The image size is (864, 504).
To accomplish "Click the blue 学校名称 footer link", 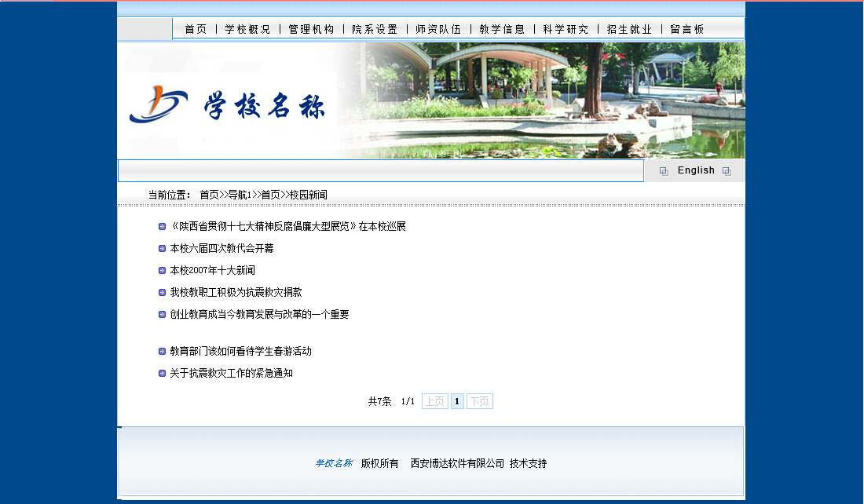I will tap(334, 463).
